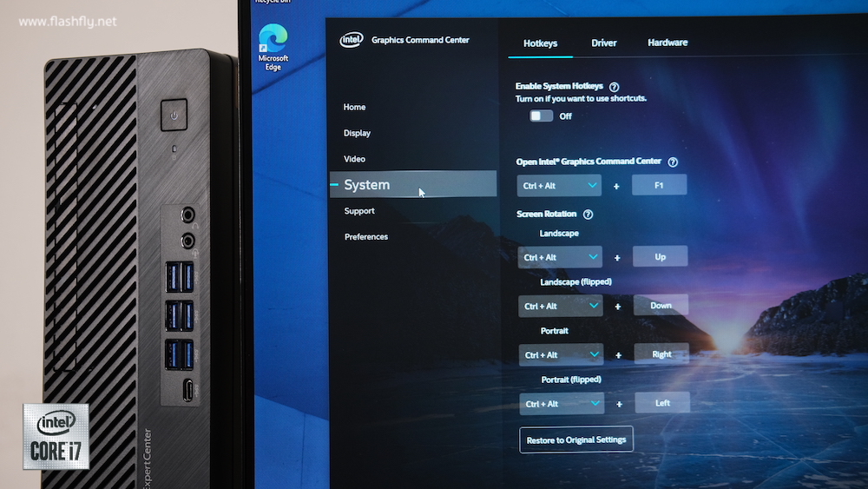Select the Hotkeys tab
This screenshot has width=868, height=489.
tap(540, 43)
